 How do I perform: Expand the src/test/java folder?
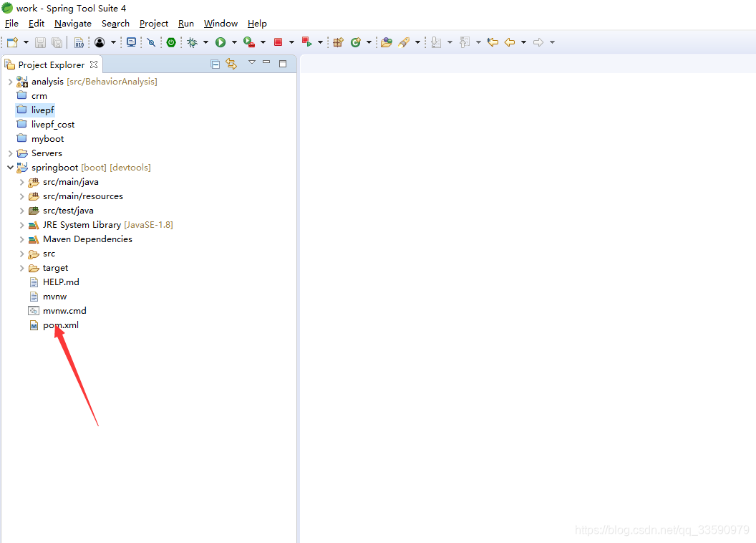(x=21, y=211)
